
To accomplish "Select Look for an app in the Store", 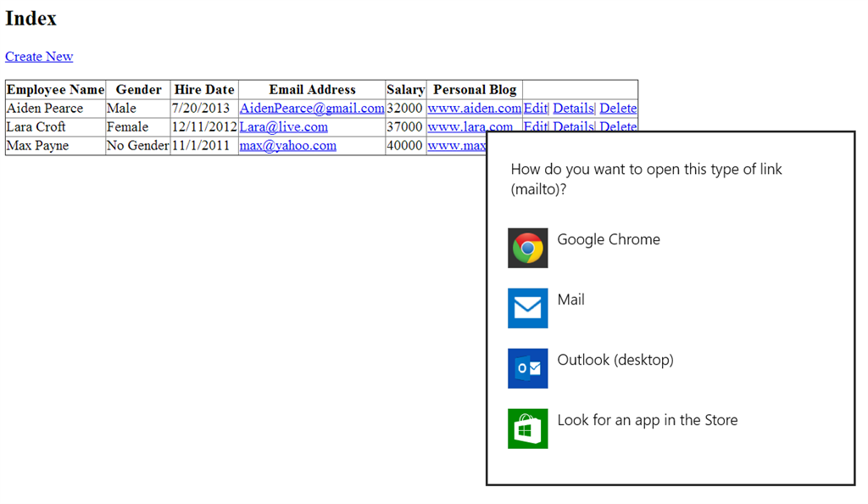I will click(647, 420).
